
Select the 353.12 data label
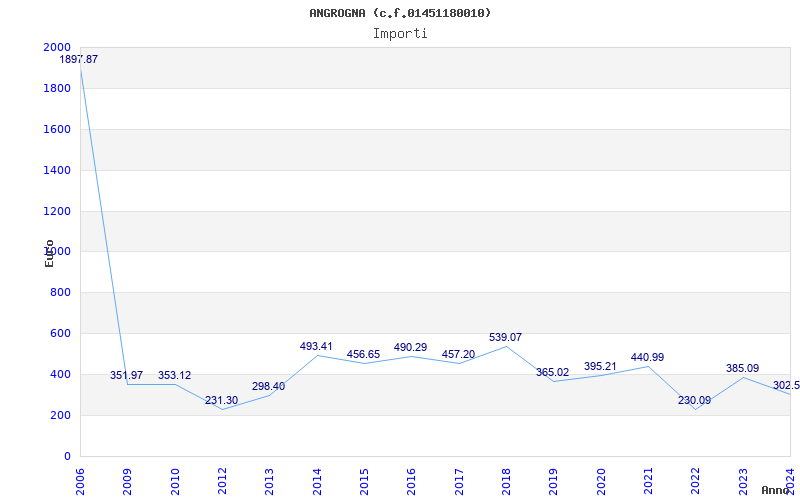tap(174, 376)
